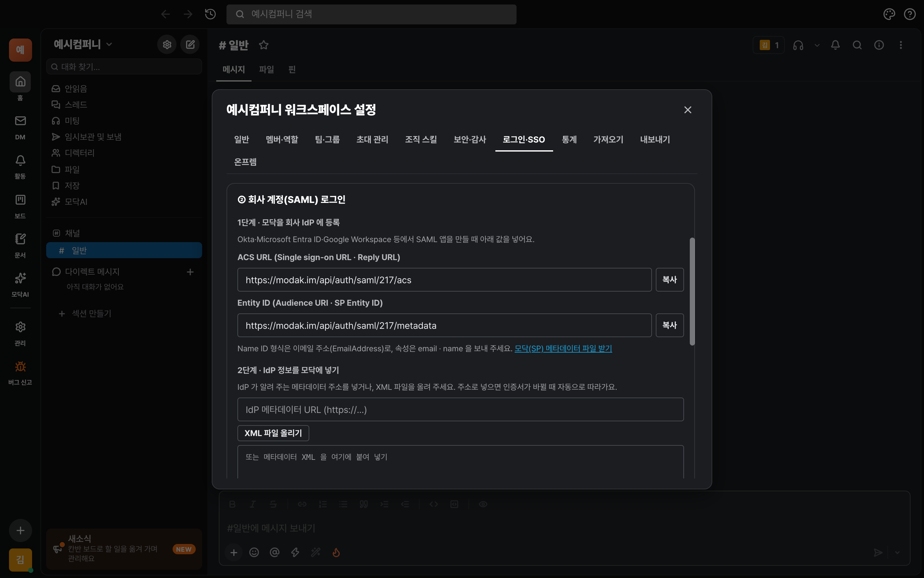This screenshot has width=924, height=578.
Task: Copy the ACS URL
Action: (x=669, y=280)
